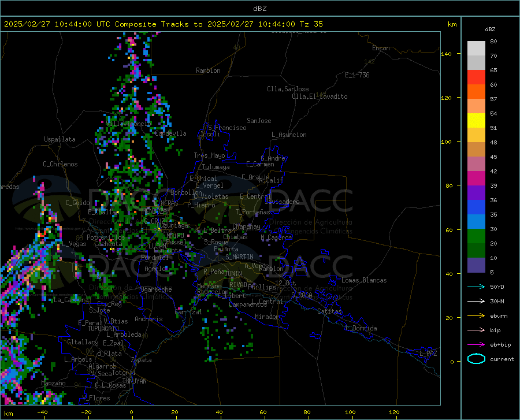Image resolution: width=520 pixels, height=420 pixels.
Task: Click the 'Manzano' map label
Action: [x=53, y=383]
